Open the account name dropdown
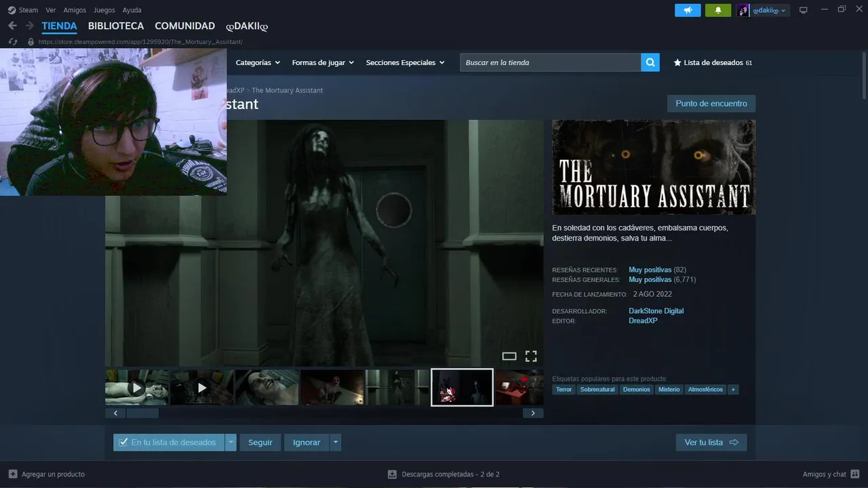This screenshot has width=868, height=488. pyautogui.click(x=770, y=10)
